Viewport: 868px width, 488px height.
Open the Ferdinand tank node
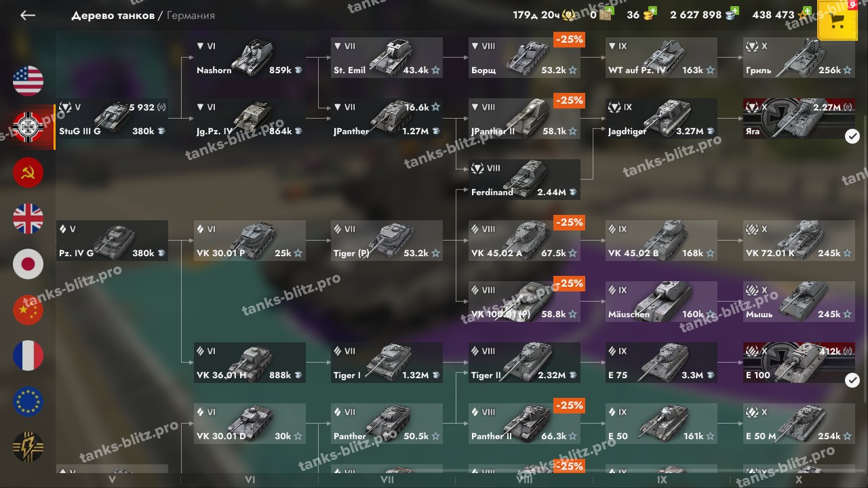(x=524, y=180)
